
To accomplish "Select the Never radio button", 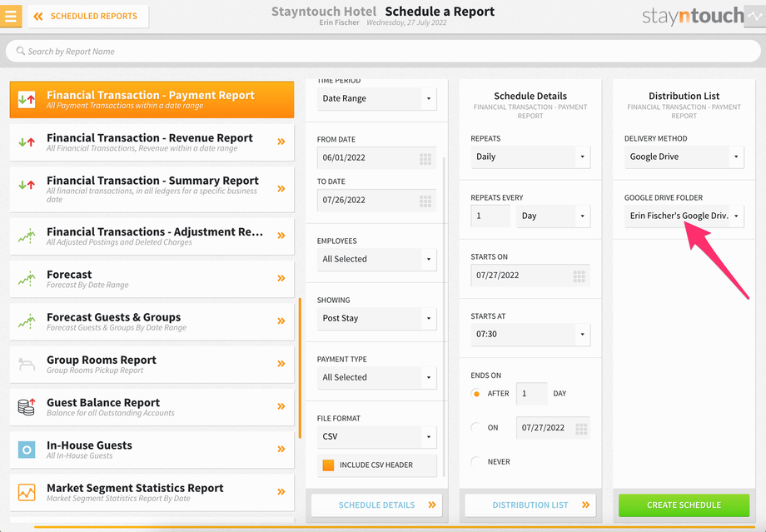I will [x=476, y=462].
